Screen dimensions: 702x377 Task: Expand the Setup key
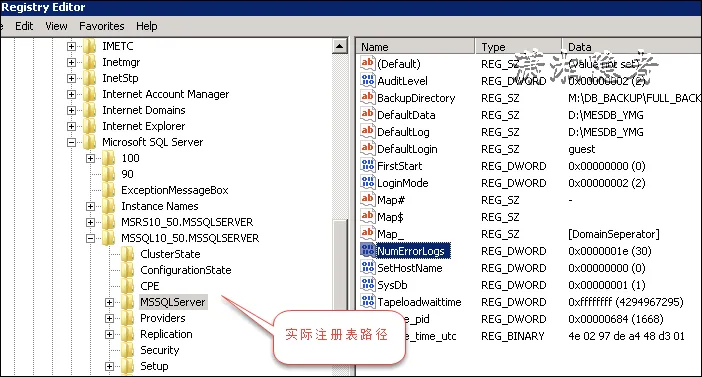tap(109, 366)
